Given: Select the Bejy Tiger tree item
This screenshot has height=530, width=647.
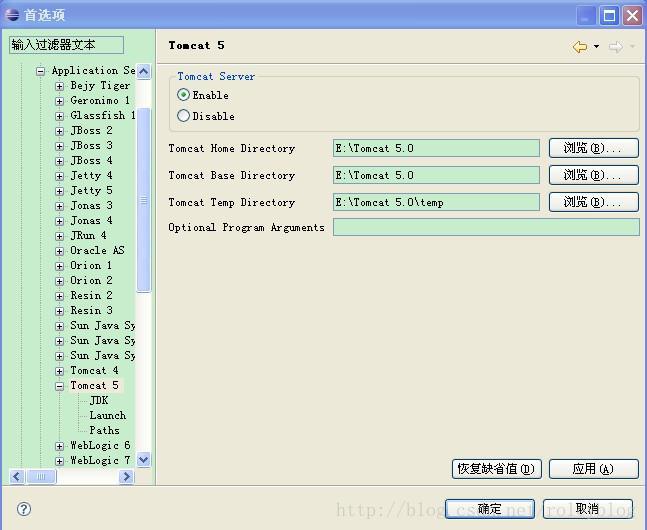Looking at the screenshot, I should click(100, 85).
